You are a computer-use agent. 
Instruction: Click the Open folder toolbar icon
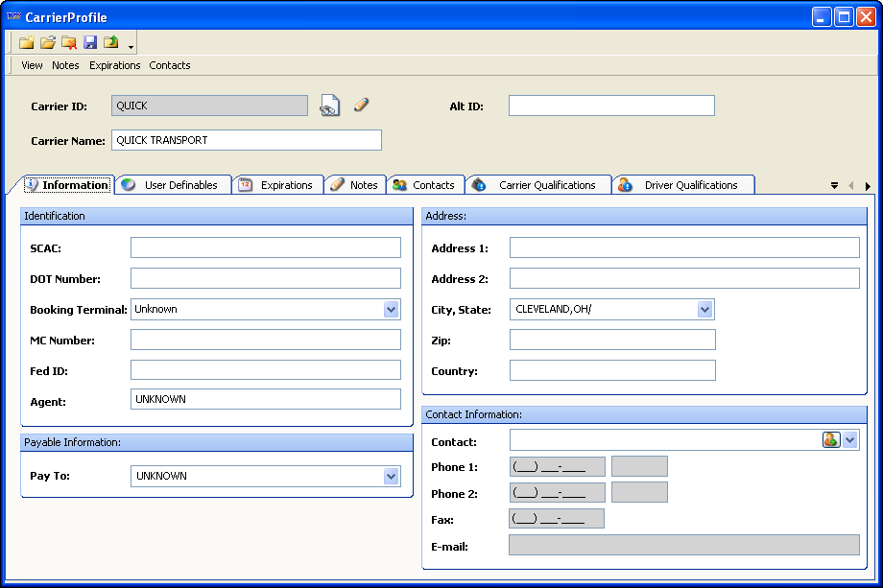tap(48, 42)
